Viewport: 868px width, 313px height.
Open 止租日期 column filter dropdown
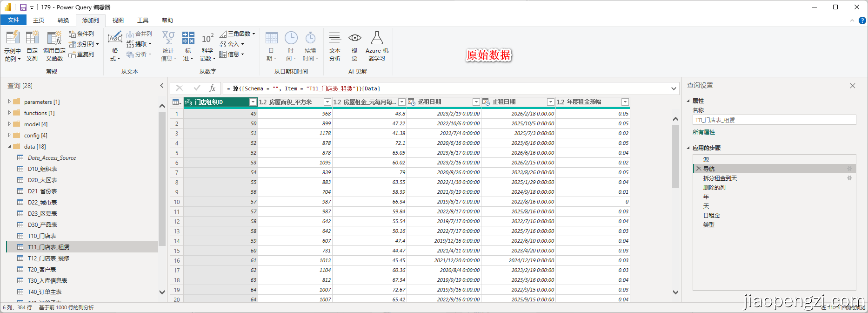pos(550,102)
